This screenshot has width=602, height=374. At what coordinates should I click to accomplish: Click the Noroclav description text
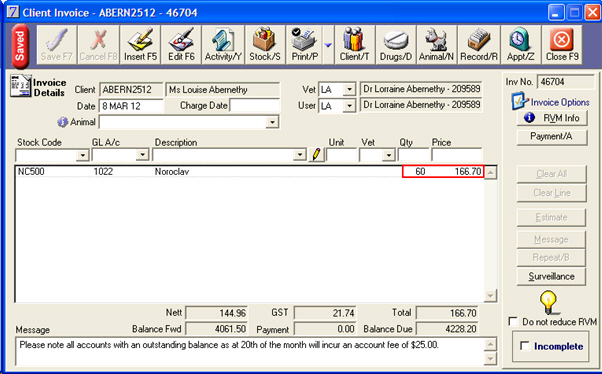(172, 171)
